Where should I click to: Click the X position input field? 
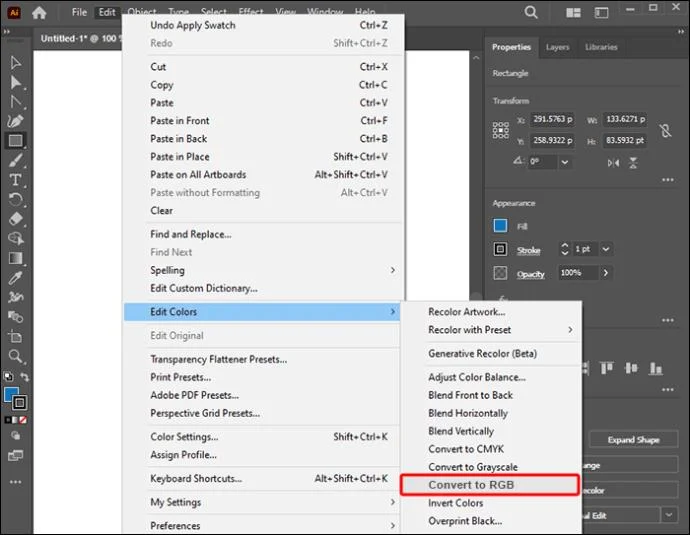coord(552,119)
